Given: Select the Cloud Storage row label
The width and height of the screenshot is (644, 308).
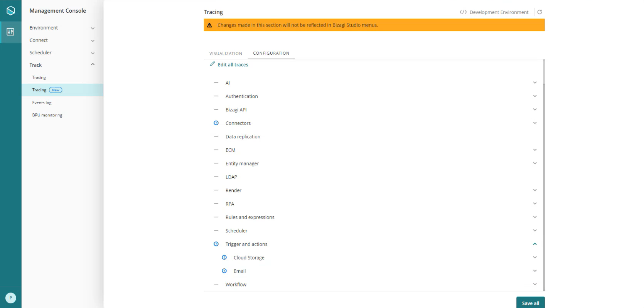Looking at the screenshot, I should 249,258.
